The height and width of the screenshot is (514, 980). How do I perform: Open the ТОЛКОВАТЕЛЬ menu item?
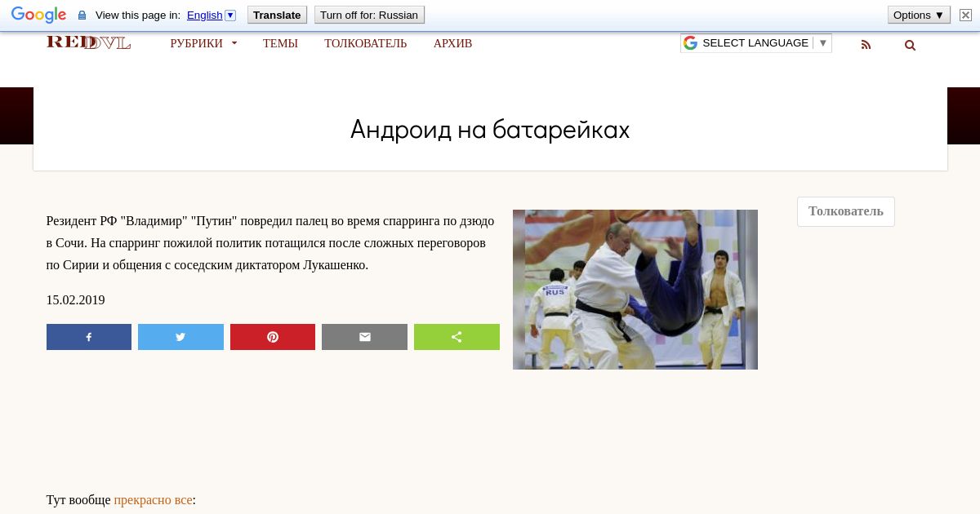pos(365,43)
